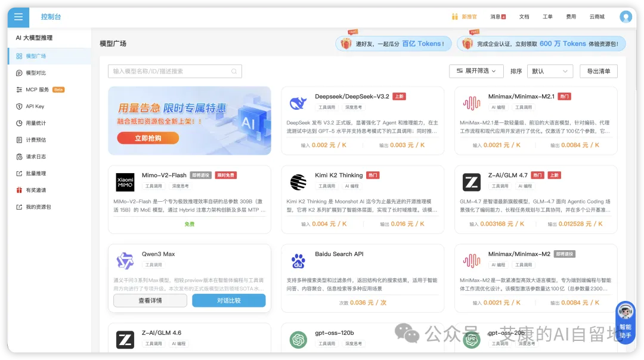
Task: Click the Xiaomi MiMo logo
Action: click(125, 182)
